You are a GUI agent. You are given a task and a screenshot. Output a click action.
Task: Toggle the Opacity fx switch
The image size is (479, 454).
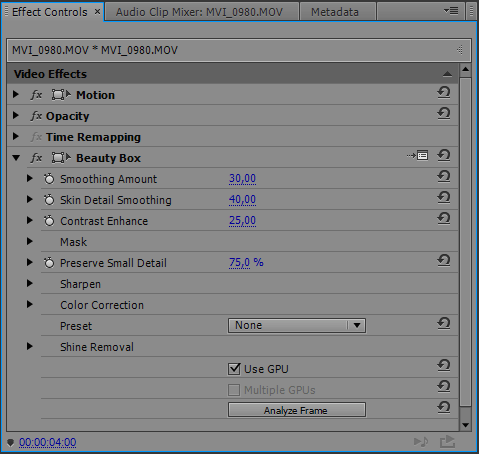[x=36, y=116]
